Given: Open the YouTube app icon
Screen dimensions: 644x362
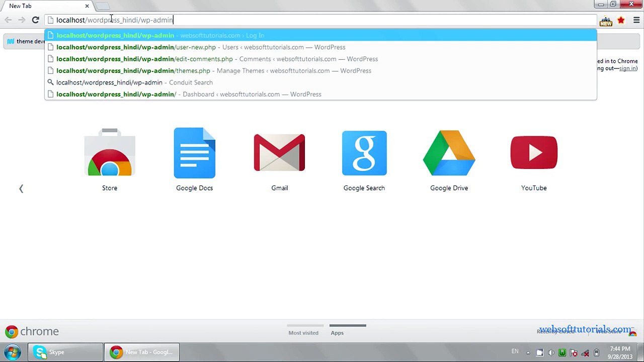Looking at the screenshot, I should 534,152.
